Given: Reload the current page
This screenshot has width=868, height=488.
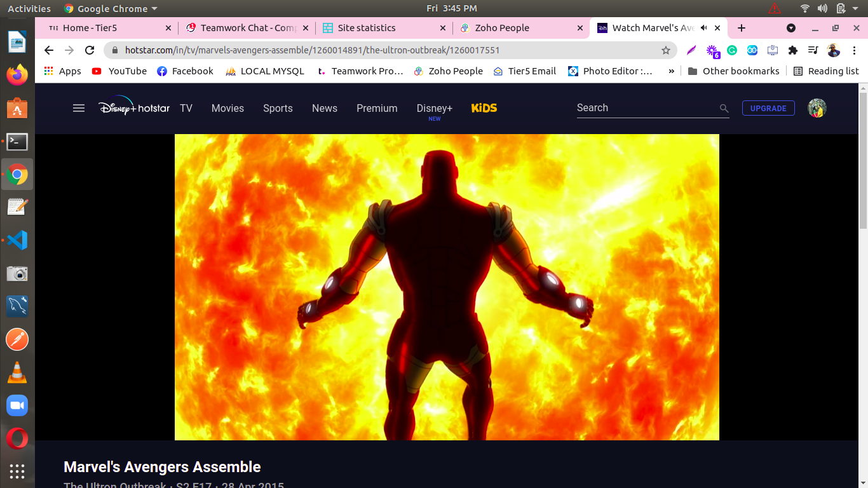Looking at the screenshot, I should pos(90,50).
